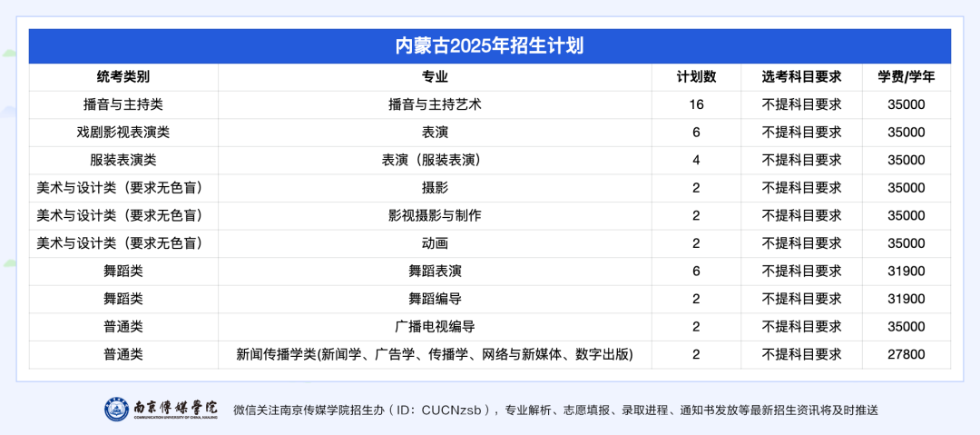The image size is (980, 435).
Task: Click the 选考科目要求 column header
Action: coord(802,77)
